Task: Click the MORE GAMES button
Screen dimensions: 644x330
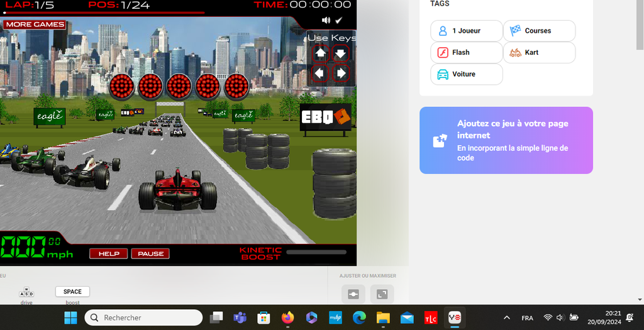Action: click(35, 25)
